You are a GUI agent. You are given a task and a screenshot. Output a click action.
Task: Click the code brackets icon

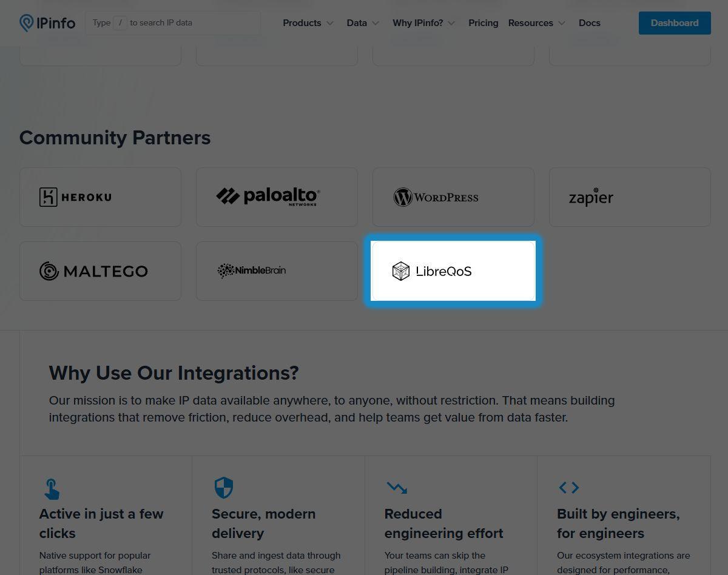point(568,487)
